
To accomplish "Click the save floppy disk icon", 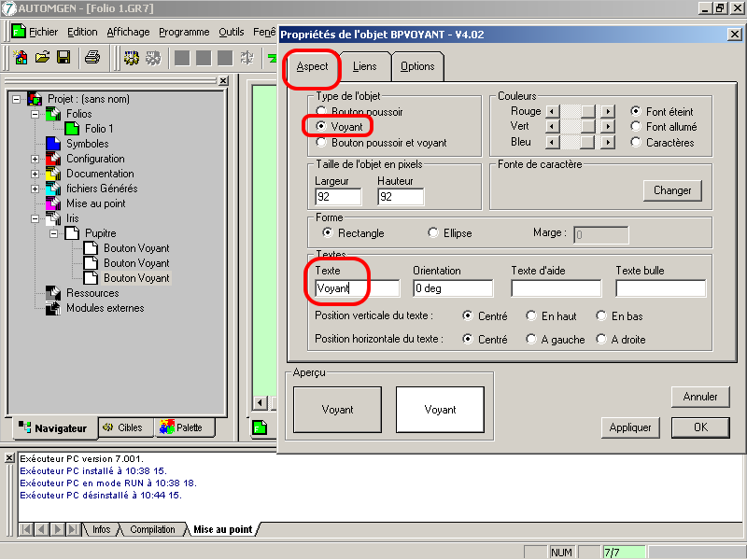I will [x=63, y=58].
